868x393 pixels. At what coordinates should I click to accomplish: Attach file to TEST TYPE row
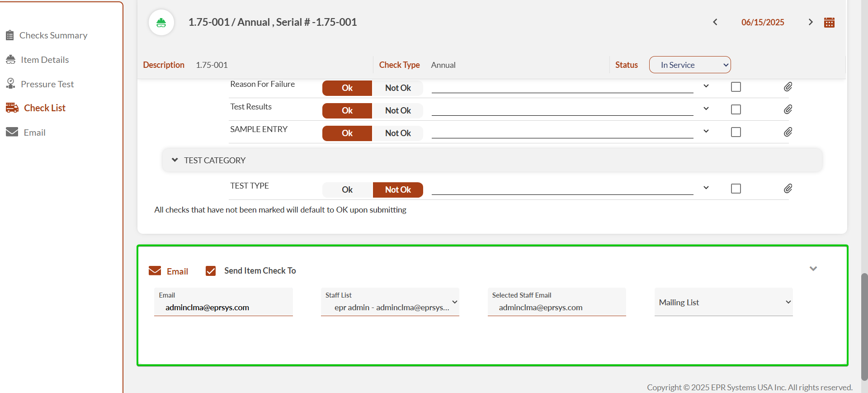click(788, 189)
